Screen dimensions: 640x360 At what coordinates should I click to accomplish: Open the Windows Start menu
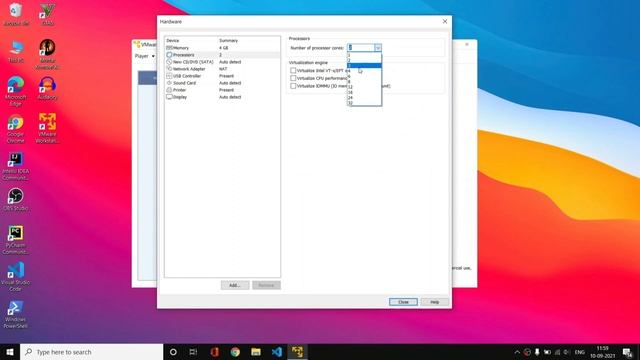click(10, 352)
